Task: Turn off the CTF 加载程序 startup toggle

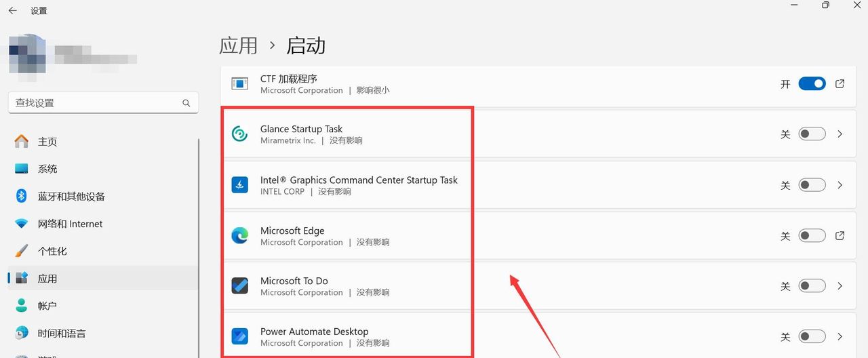Action: (x=812, y=84)
